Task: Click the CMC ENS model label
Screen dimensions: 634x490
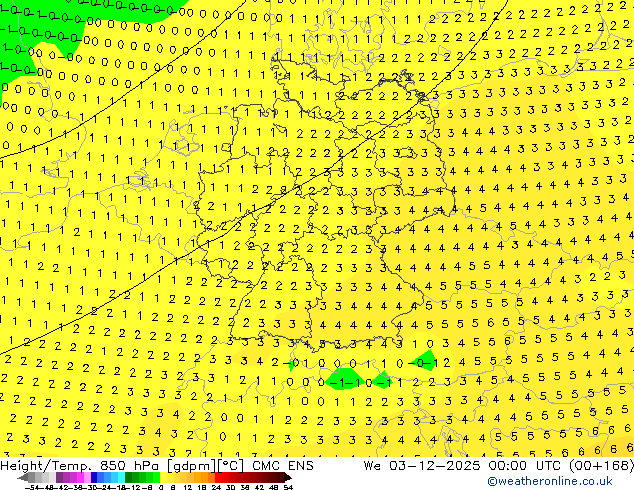Action: point(283,466)
